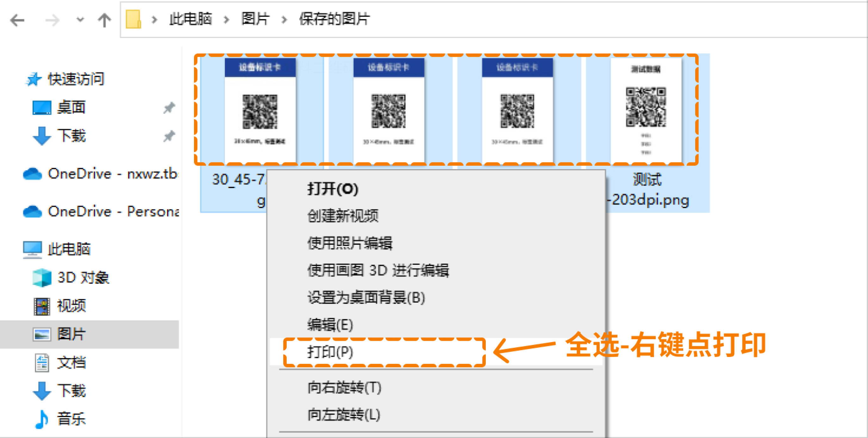
Task: Click the Back navigation arrow
Action: [17, 20]
